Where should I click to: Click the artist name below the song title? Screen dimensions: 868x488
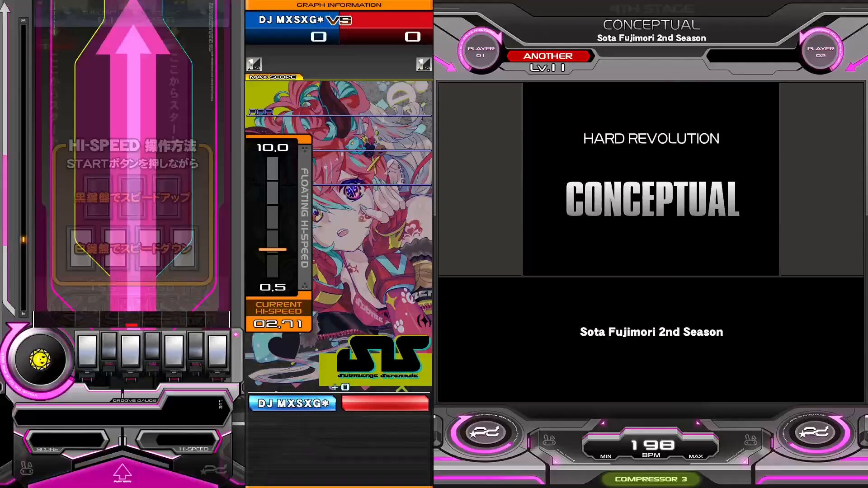[651, 332]
